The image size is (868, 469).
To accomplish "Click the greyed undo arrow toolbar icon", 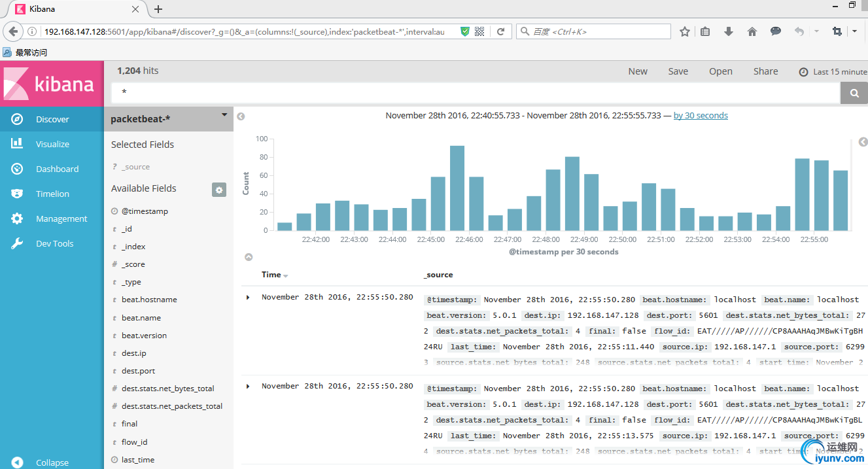I will [799, 31].
